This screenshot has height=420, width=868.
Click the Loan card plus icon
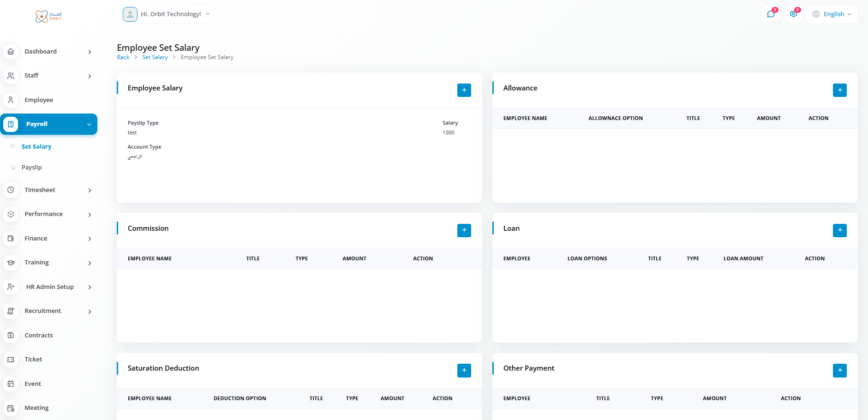point(839,230)
